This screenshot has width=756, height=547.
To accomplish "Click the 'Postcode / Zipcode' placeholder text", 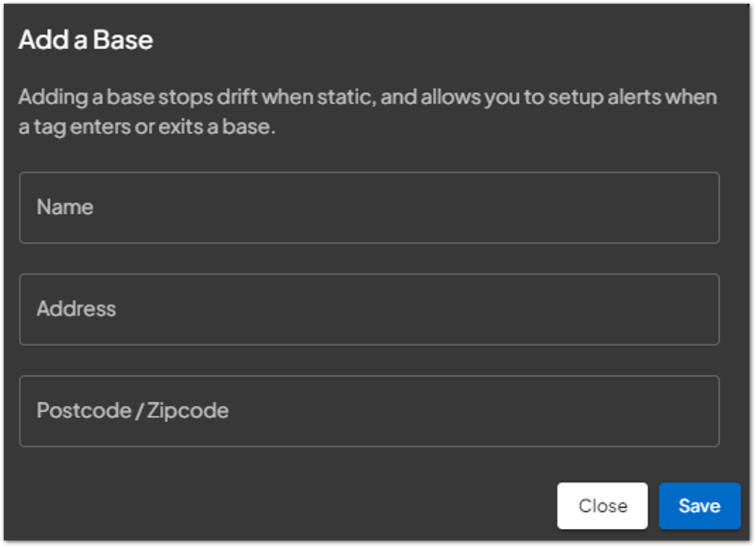I will tap(132, 411).
